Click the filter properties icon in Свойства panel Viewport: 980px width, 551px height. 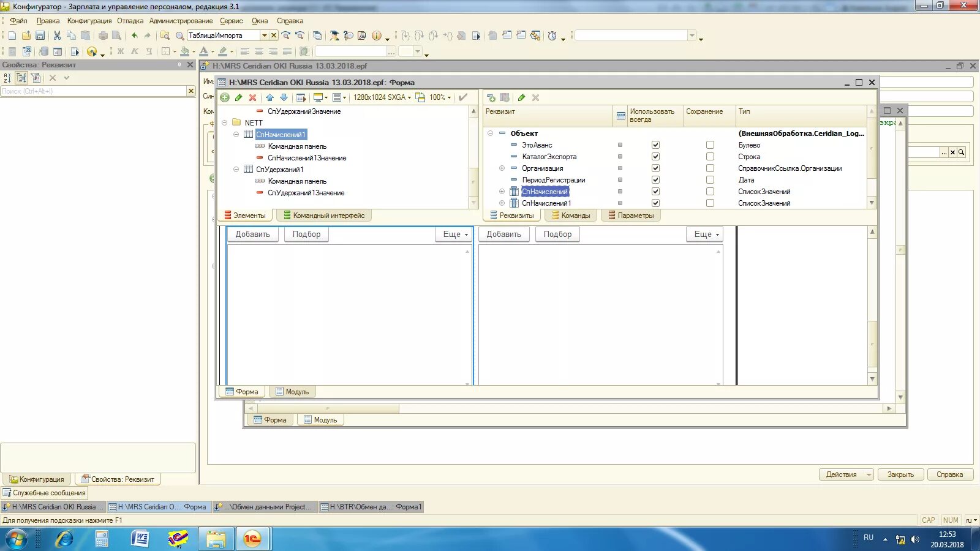36,78
